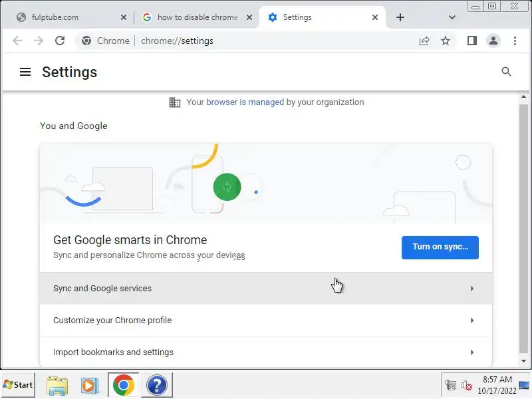Bookmark this tab with the star
This screenshot has width=532, height=399.
(x=446, y=41)
